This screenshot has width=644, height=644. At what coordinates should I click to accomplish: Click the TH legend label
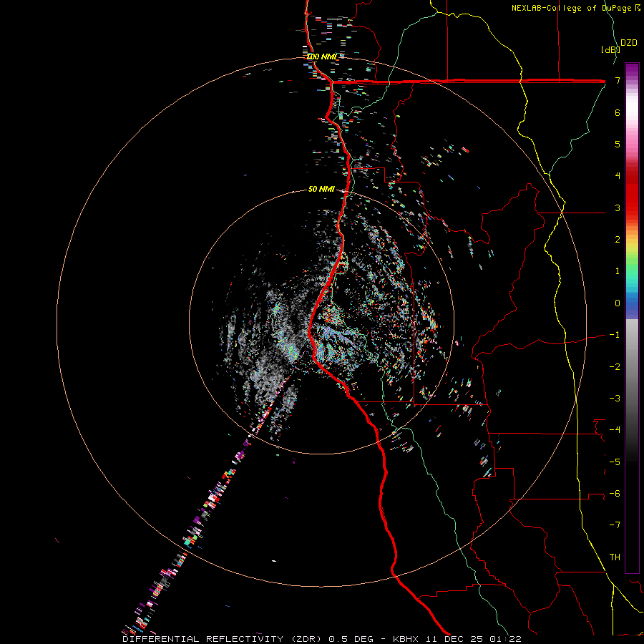(x=615, y=557)
